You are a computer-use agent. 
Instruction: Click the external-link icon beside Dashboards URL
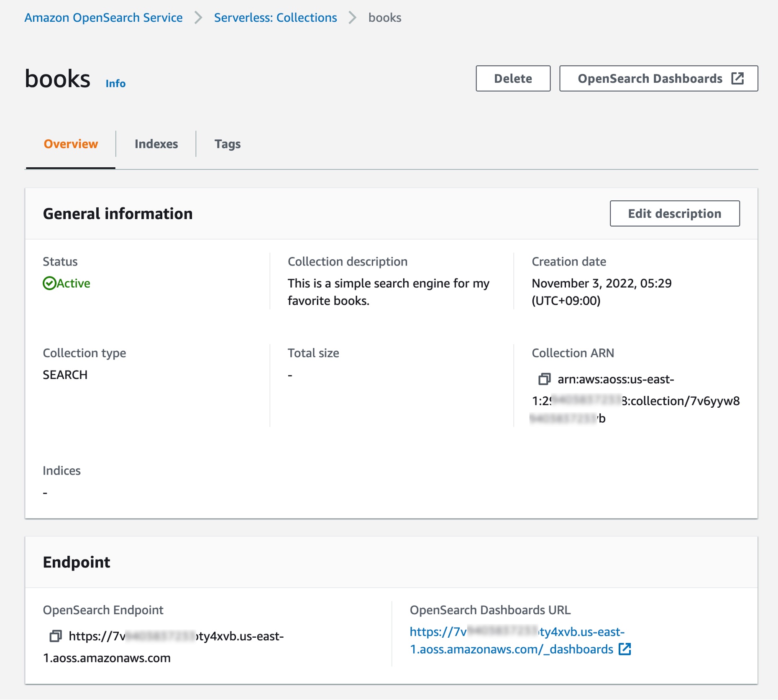(625, 649)
